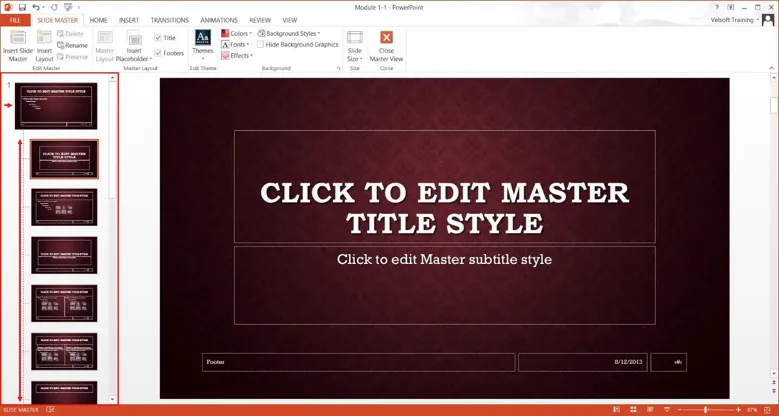Click the user account avatar picture

768,20
